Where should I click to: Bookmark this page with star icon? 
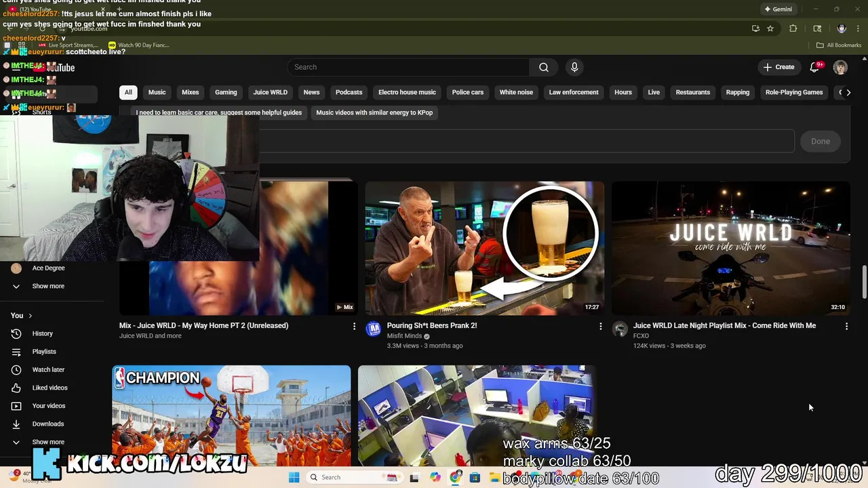(770, 28)
